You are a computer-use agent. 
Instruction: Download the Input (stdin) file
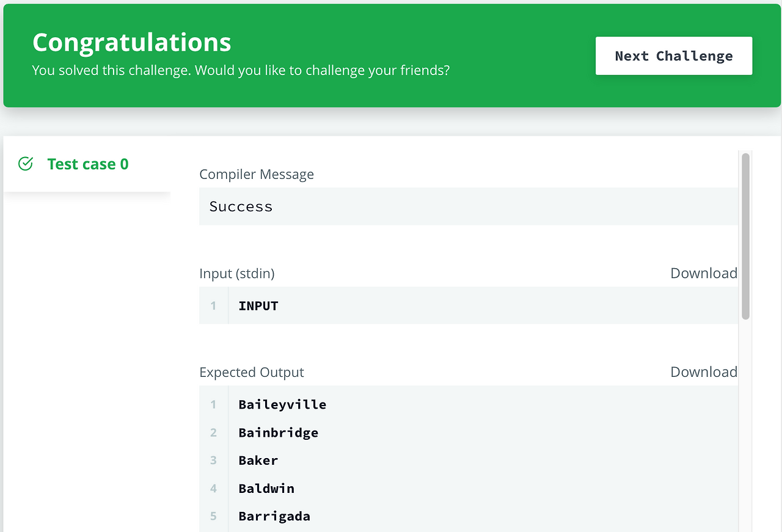point(703,273)
